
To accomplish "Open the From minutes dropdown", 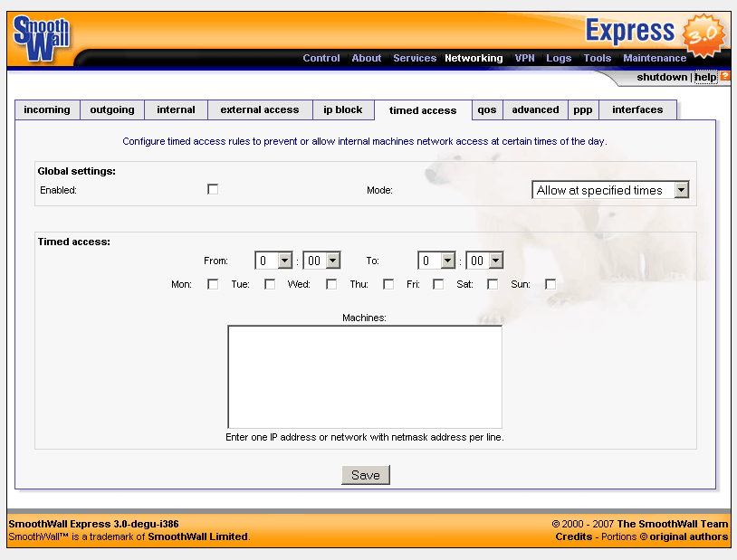I will pos(321,261).
